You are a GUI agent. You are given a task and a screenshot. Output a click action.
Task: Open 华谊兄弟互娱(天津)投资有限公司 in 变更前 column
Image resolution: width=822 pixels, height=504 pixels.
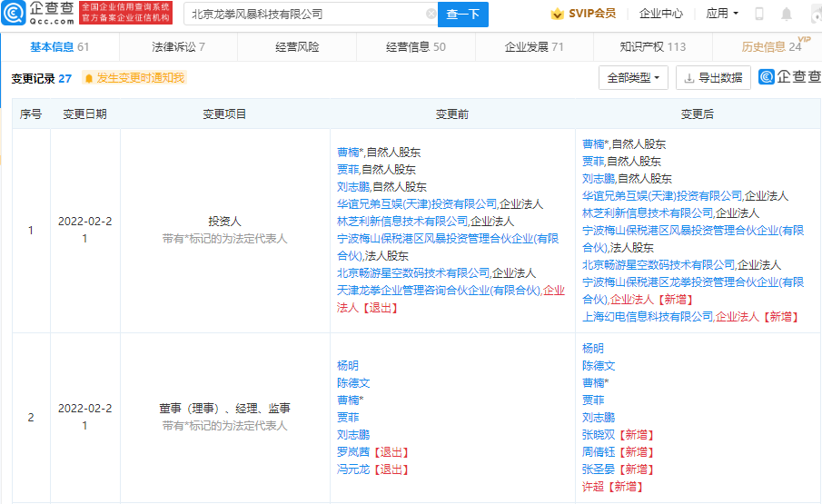(x=417, y=204)
